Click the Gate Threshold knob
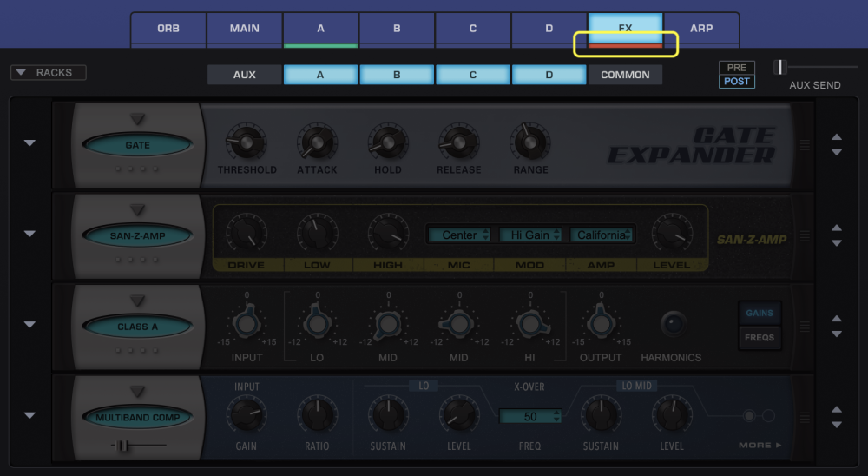Image resolution: width=868 pixels, height=476 pixels. [247, 142]
